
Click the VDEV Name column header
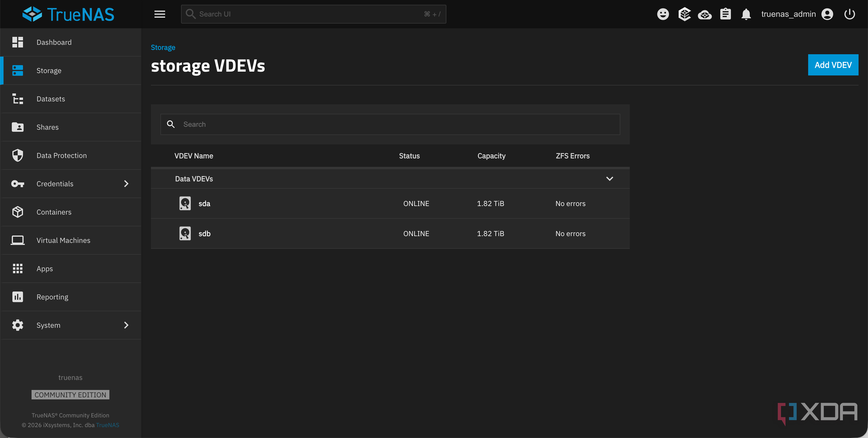point(194,156)
